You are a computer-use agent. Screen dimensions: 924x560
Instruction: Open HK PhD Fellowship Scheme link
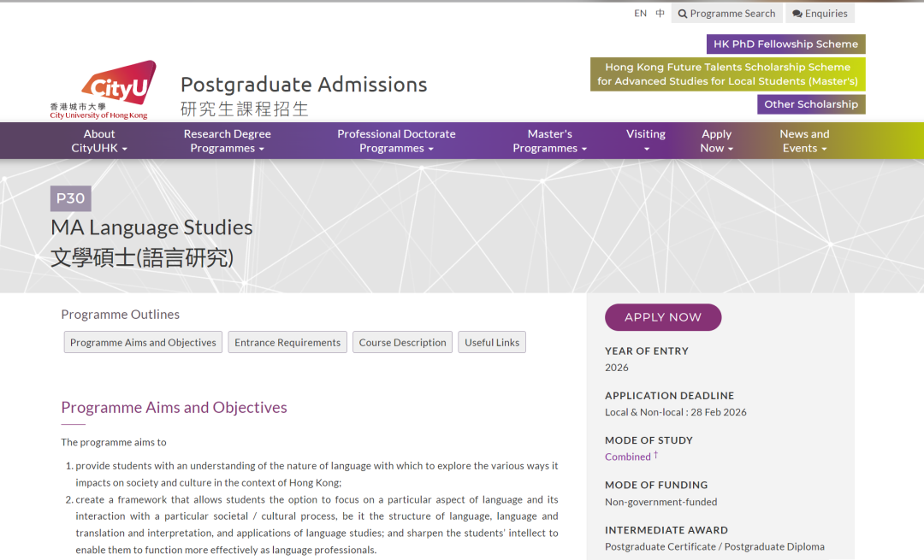click(x=785, y=44)
